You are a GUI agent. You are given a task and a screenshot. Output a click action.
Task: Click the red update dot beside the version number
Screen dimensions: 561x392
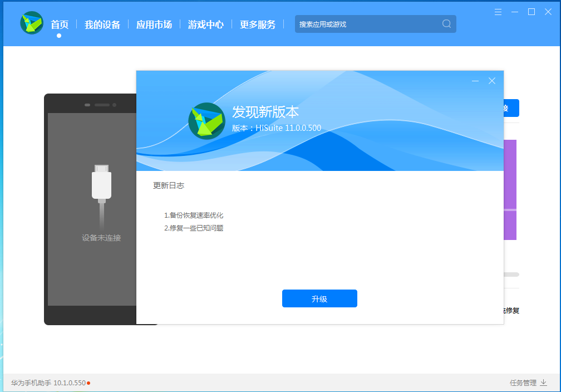click(x=88, y=383)
